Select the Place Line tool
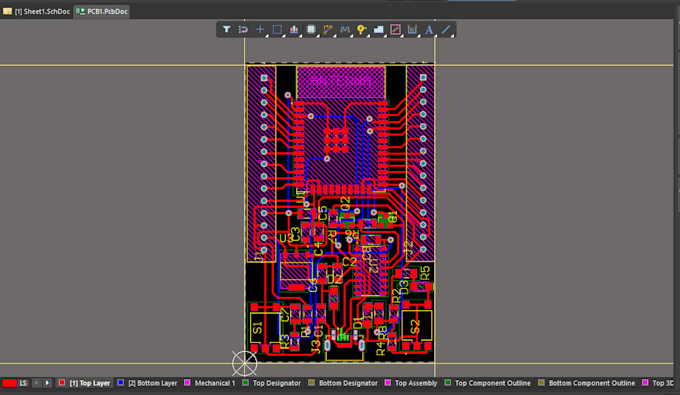This screenshot has width=680, height=395. [x=446, y=29]
